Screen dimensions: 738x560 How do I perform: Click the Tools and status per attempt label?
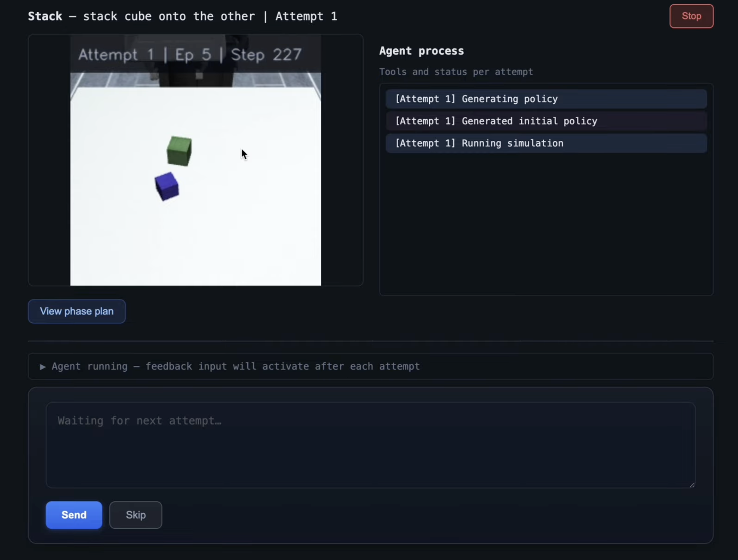click(x=456, y=72)
